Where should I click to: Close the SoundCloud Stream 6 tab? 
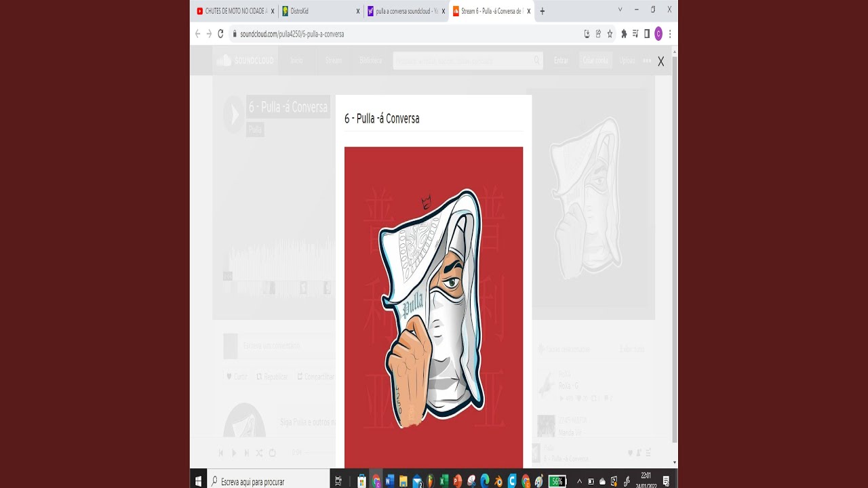pyautogui.click(x=528, y=11)
